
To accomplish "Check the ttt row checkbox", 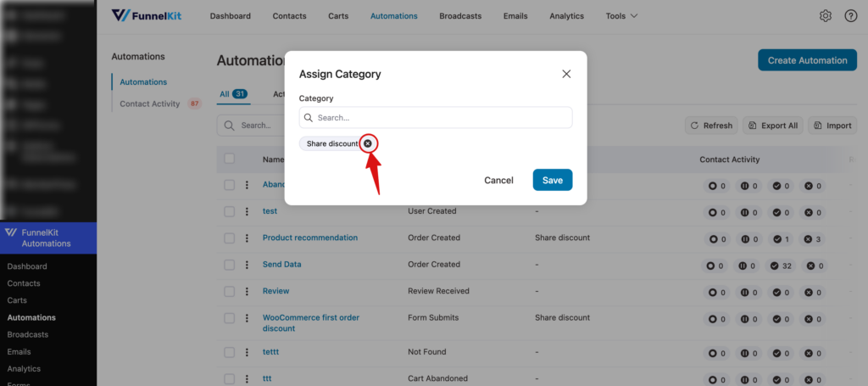I will 229,379.
